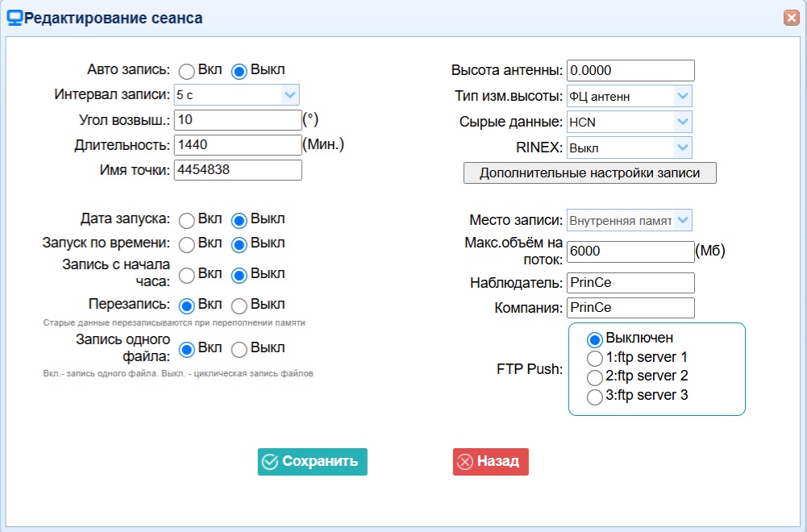
Task: Enable Запуск по времени with Вкл
Action: (186, 244)
